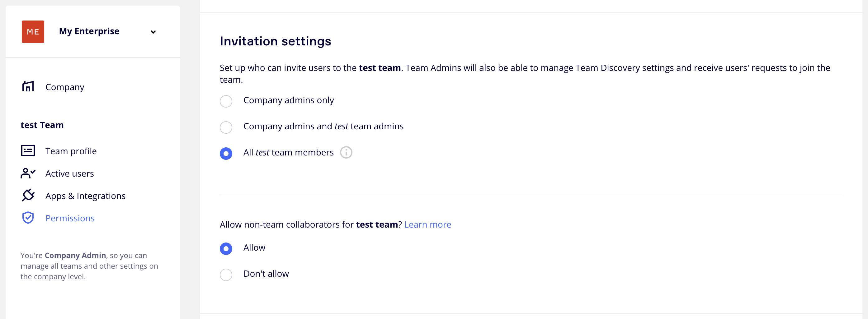This screenshot has height=319, width=868.
Task: Click the My Enterprise company name
Action: click(x=89, y=31)
